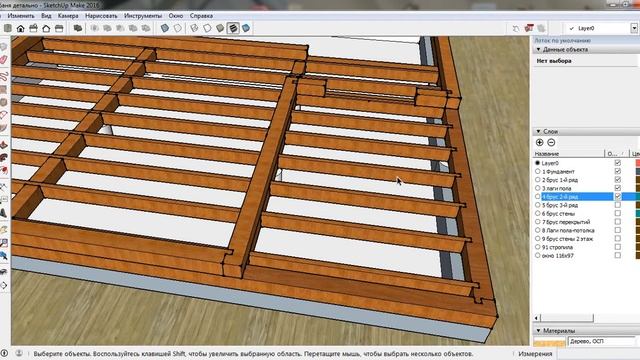Viewport: 640px width, 360px height.
Task: Click left arrow of layers horizontal scrollbar
Action: coord(537,318)
